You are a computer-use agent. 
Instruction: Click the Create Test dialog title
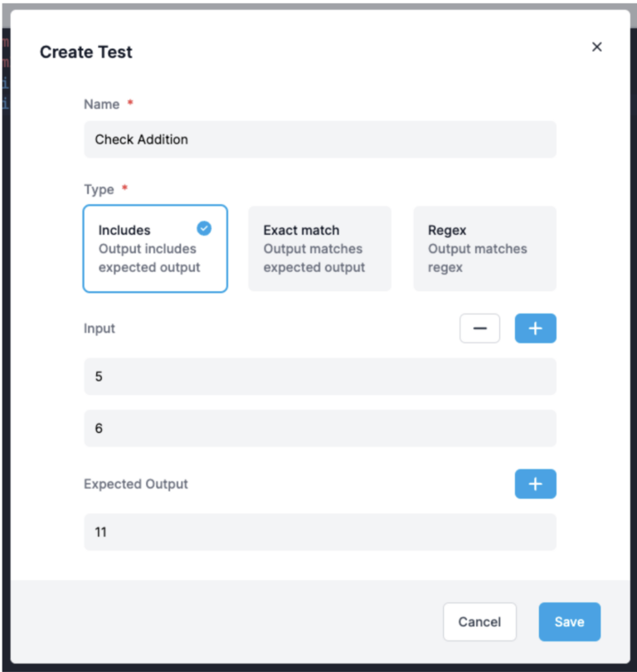point(85,51)
